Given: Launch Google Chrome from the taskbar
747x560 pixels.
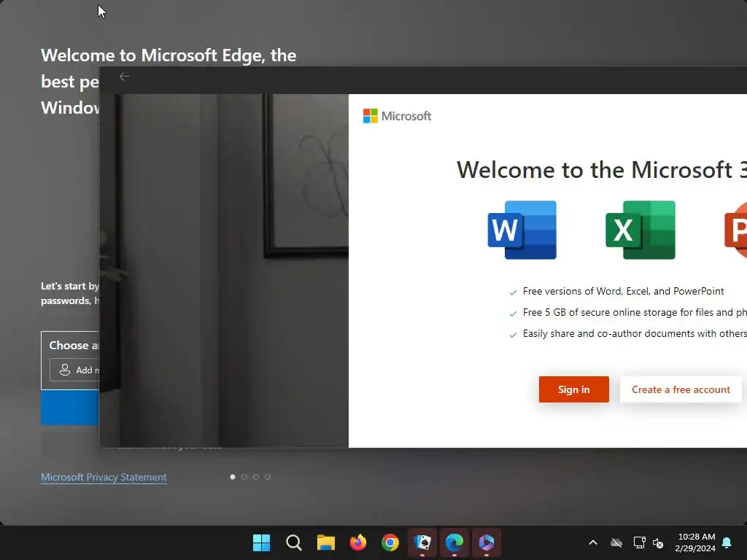Looking at the screenshot, I should [390, 542].
